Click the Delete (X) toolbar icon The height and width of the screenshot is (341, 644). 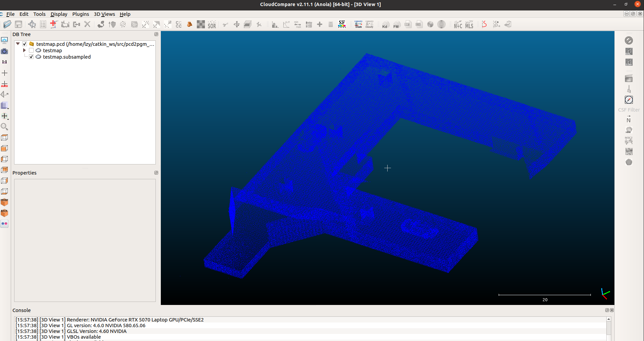tap(87, 24)
